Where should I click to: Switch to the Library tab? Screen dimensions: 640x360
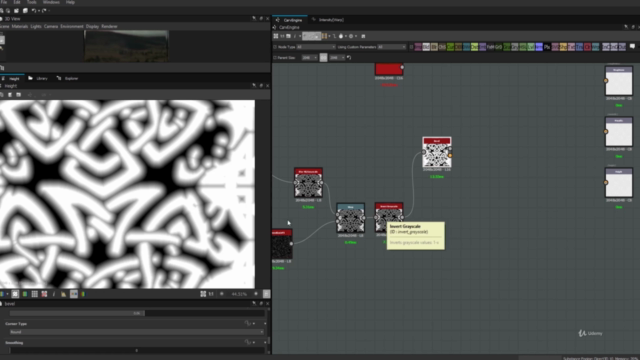(38, 78)
